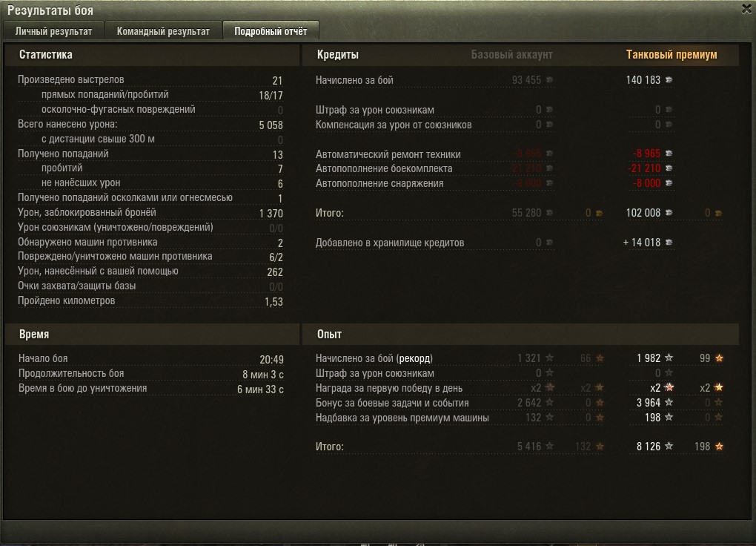Select the Танковый премиум column header
Image resolution: width=756 pixels, height=546 pixels.
[672, 55]
